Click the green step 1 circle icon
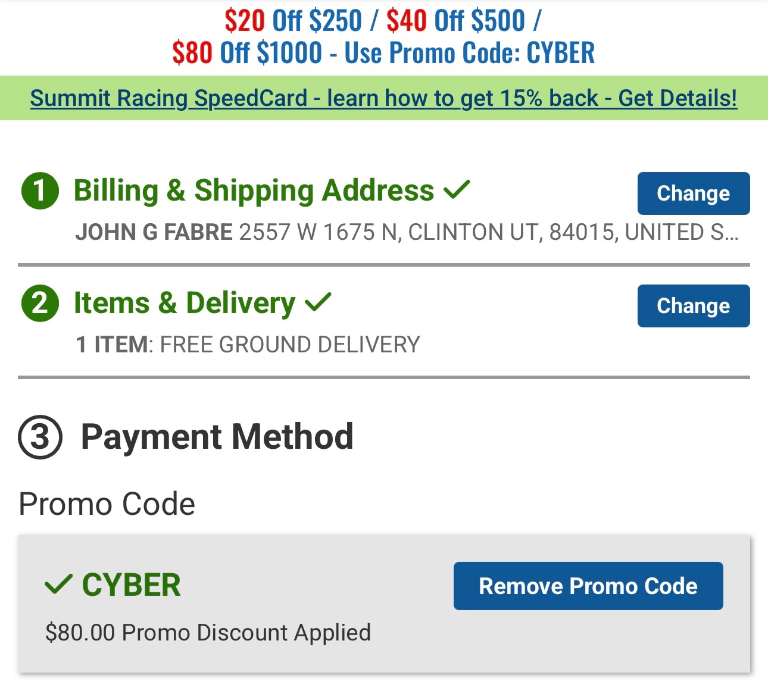This screenshot has width=768, height=700. click(40, 191)
